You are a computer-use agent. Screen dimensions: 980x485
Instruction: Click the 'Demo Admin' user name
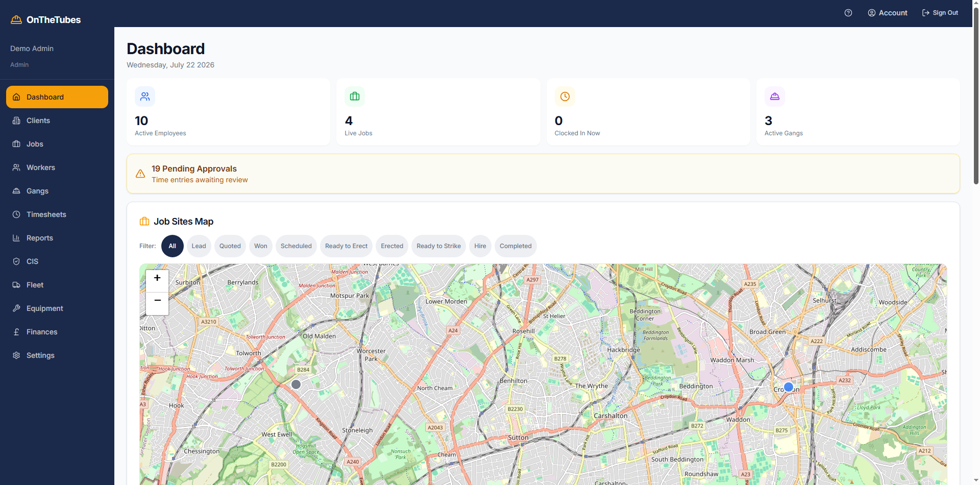32,48
